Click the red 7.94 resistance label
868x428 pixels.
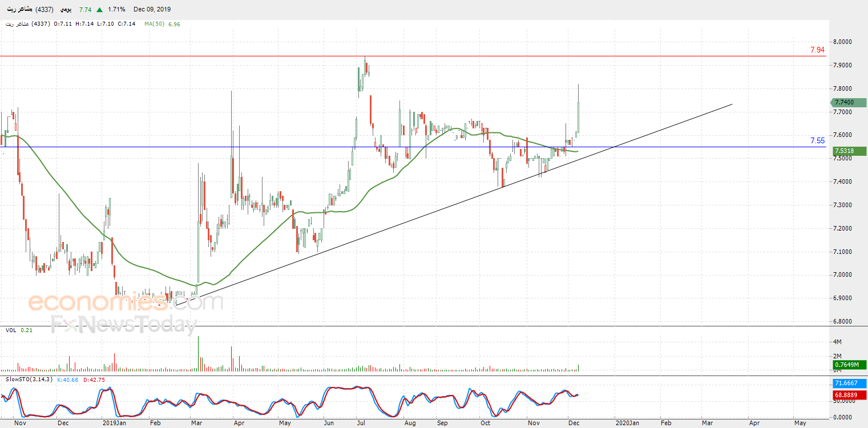(x=817, y=50)
